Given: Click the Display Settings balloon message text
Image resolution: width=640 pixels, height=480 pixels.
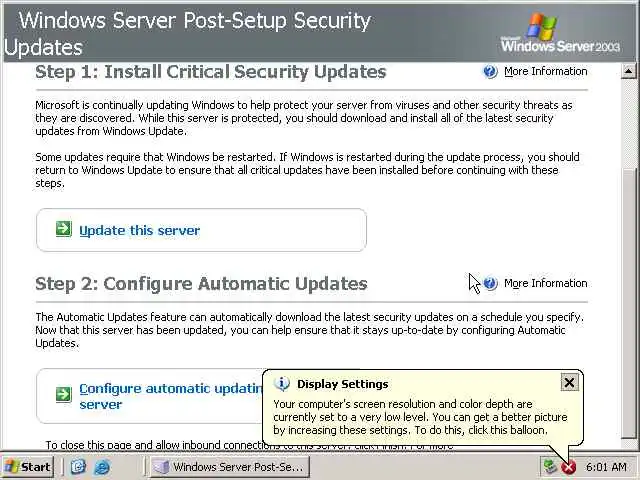Looking at the screenshot, I should [x=420, y=417].
